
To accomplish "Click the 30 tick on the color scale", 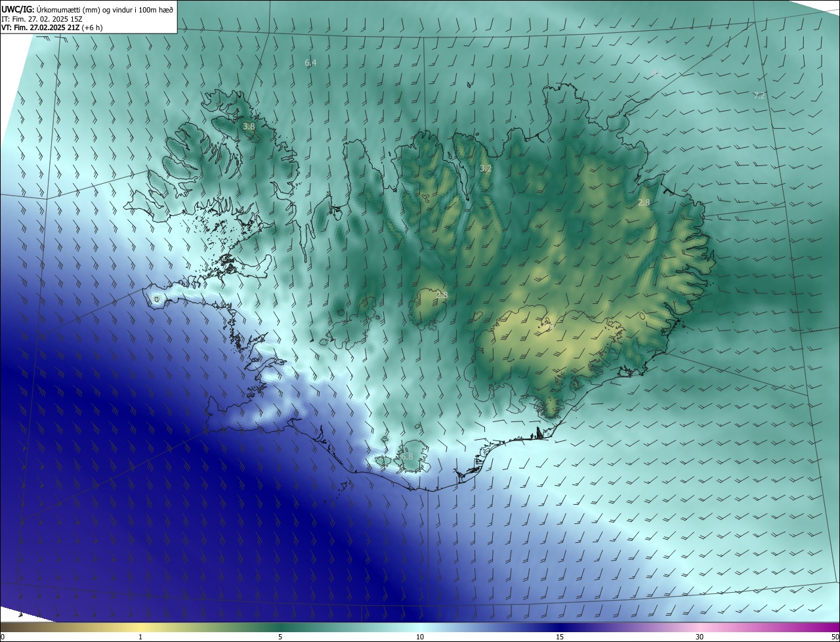I will pos(700,637).
